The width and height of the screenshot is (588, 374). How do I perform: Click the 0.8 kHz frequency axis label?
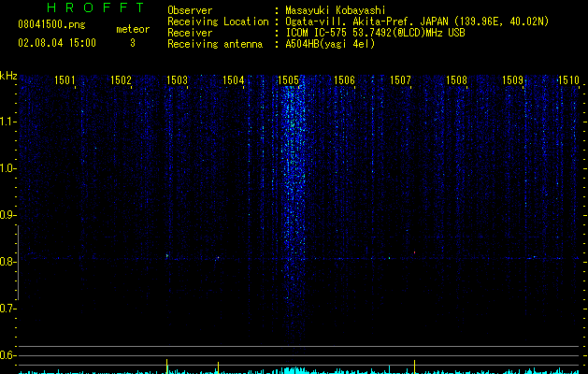(7, 262)
